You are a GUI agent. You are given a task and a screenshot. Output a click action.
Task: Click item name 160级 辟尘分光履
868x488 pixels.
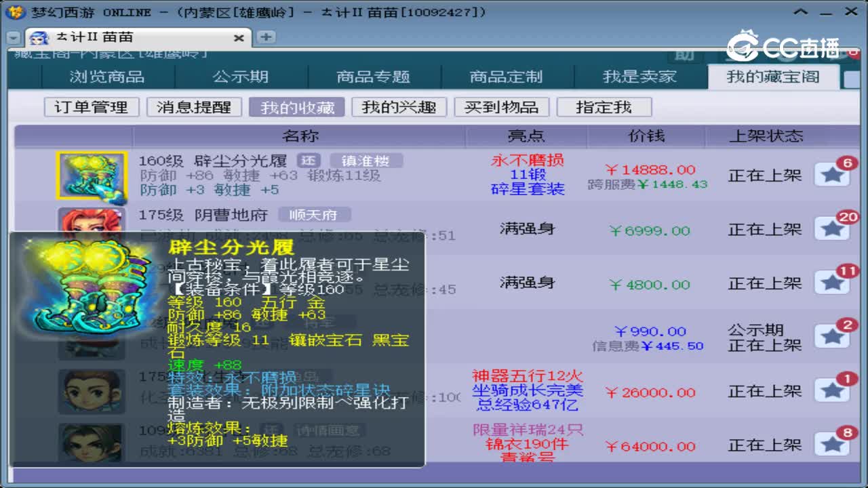tap(213, 161)
